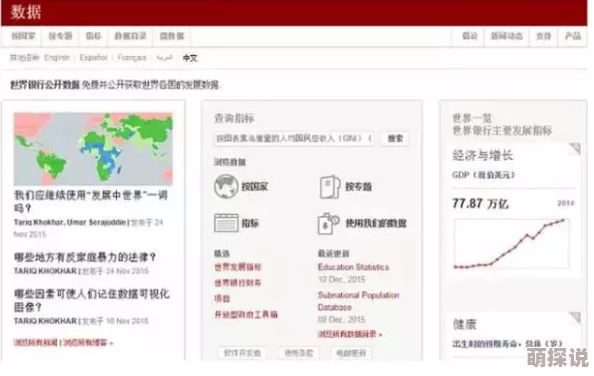Image resolution: width=594 pixels, height=376 pixels.
Task: Open the Subnational Population Database link
Action: pyautogui.click(x=358, y=301)
